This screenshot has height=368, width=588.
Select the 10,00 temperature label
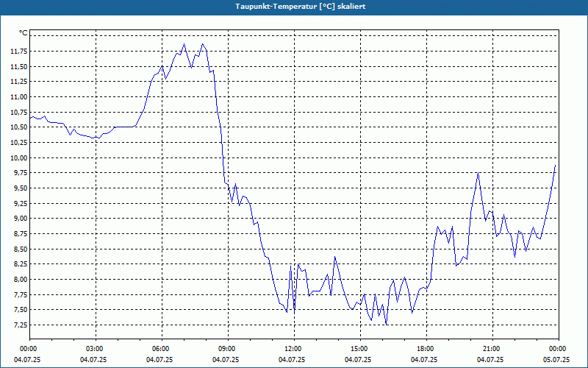pyautogui.click(x=19, y=158)
